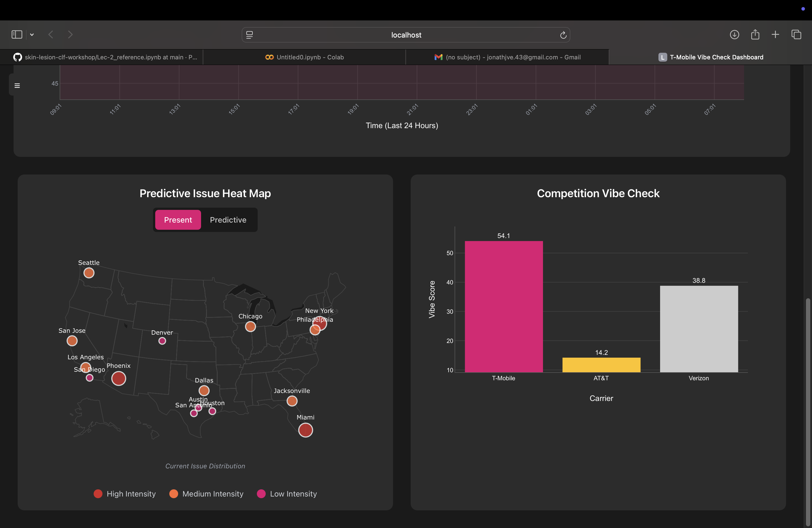Select the Present heat map toggle

[178, 220]
